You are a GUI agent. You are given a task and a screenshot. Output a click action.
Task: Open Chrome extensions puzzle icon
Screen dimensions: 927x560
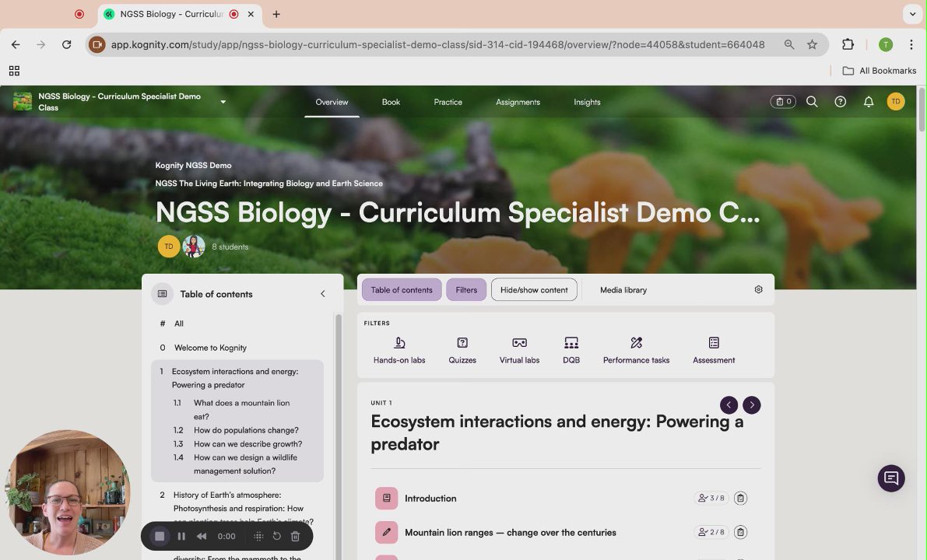pos(848,44)
